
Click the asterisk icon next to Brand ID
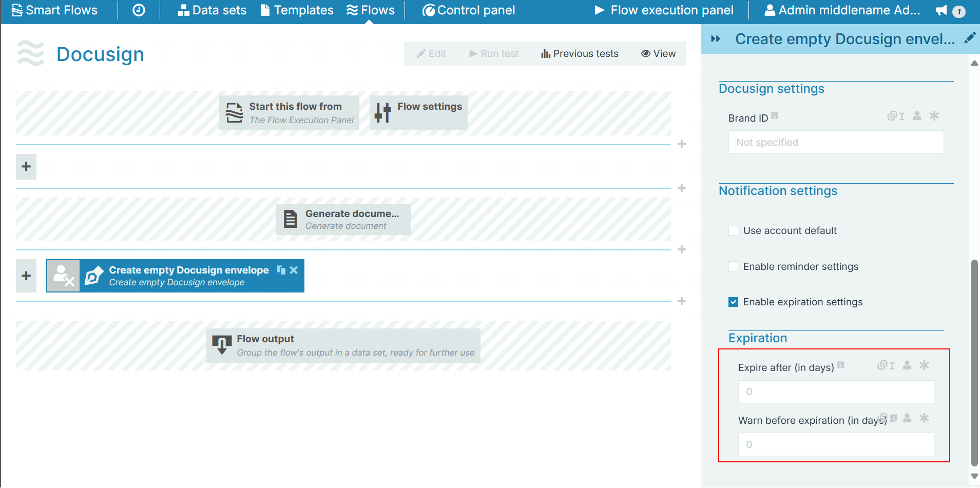(x=934, y=116)
